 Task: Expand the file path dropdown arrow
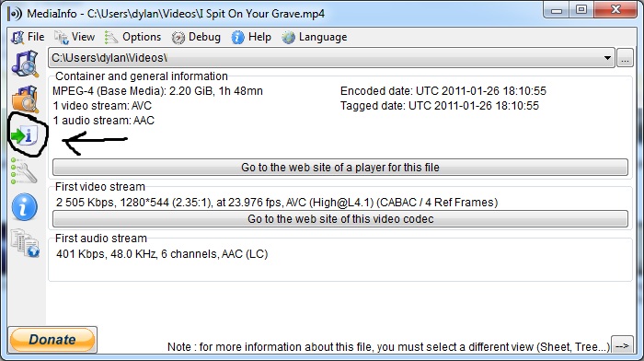(607, 58)
